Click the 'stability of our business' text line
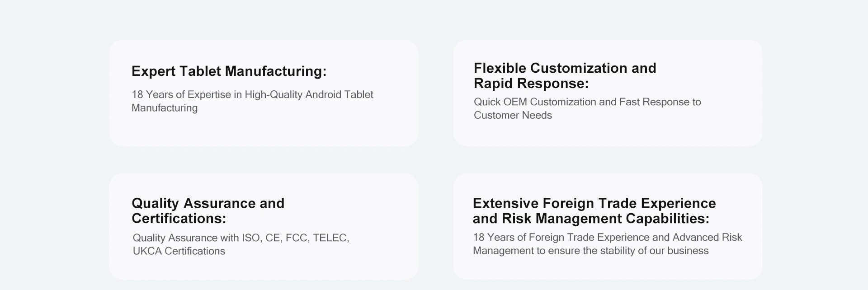868x290 pixels. (x=590, y=251)
